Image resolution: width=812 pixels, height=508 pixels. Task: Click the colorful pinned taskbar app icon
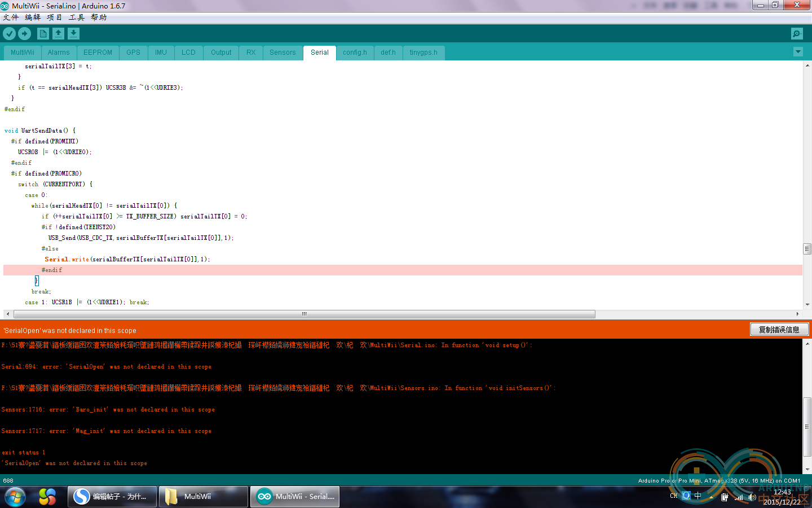pyautogui.click(x=47, y=497)
